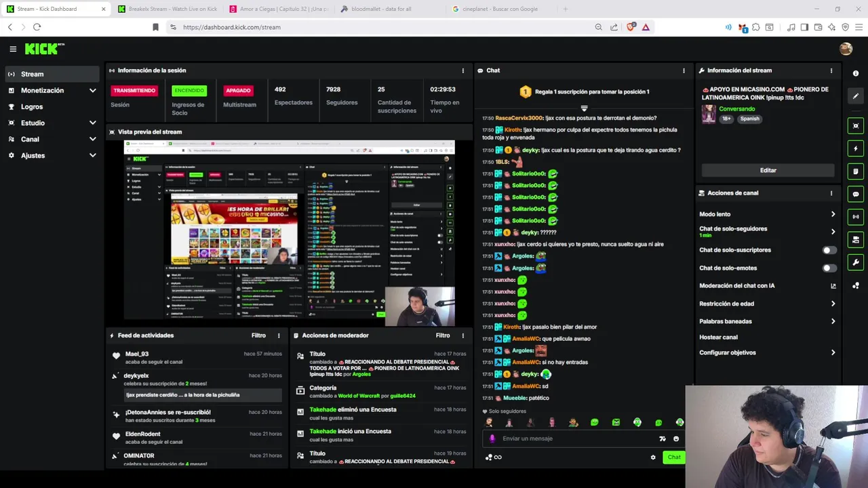Open Moderación del chat con IA external link
The height and width of the screenshot is (488, 868).
[x=833, y=286]
